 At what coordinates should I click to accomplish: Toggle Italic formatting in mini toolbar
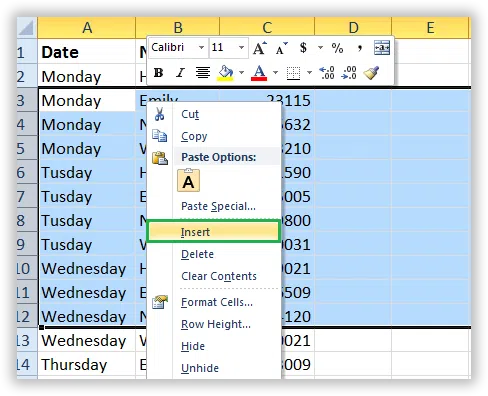[180, 72]
